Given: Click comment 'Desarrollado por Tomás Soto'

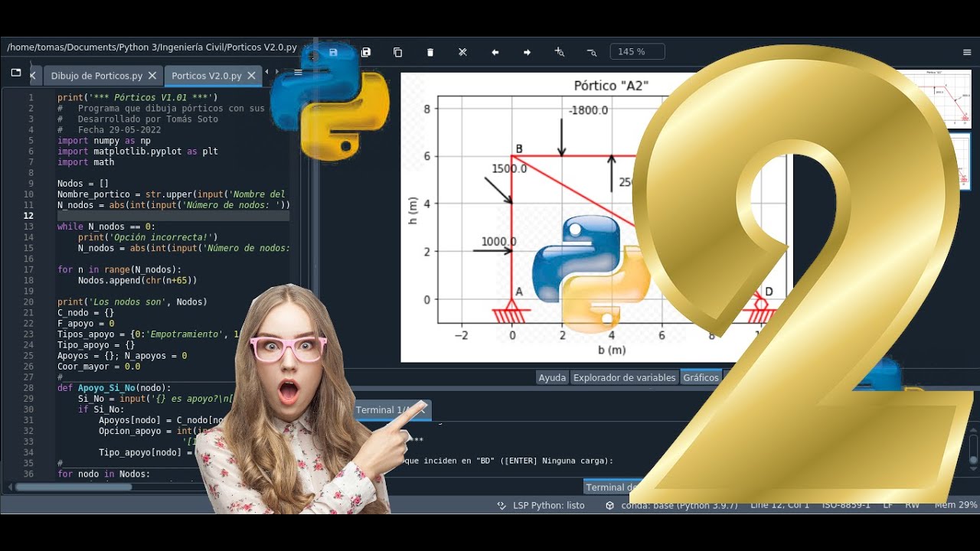Looking at the screenshot, I should pyautogui.click(x=148, y=119).
